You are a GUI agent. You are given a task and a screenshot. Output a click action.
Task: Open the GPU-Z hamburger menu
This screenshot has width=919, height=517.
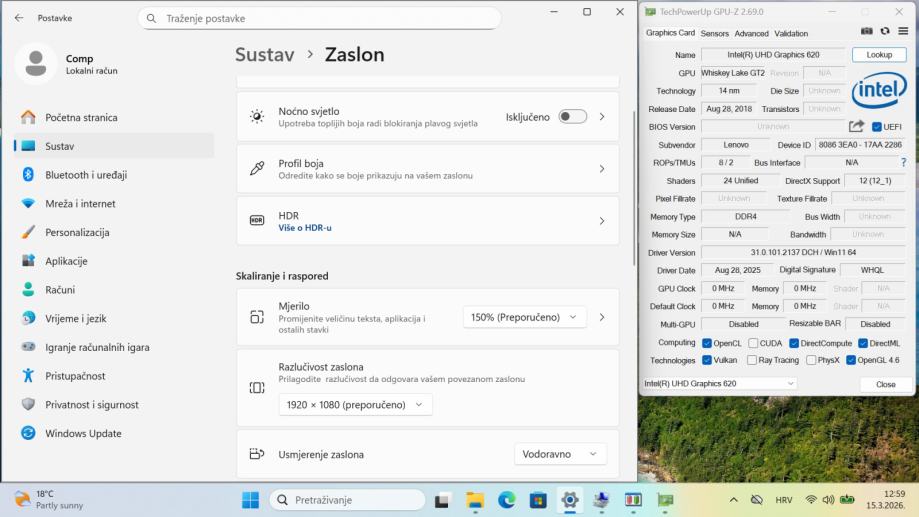coord(903,32)
